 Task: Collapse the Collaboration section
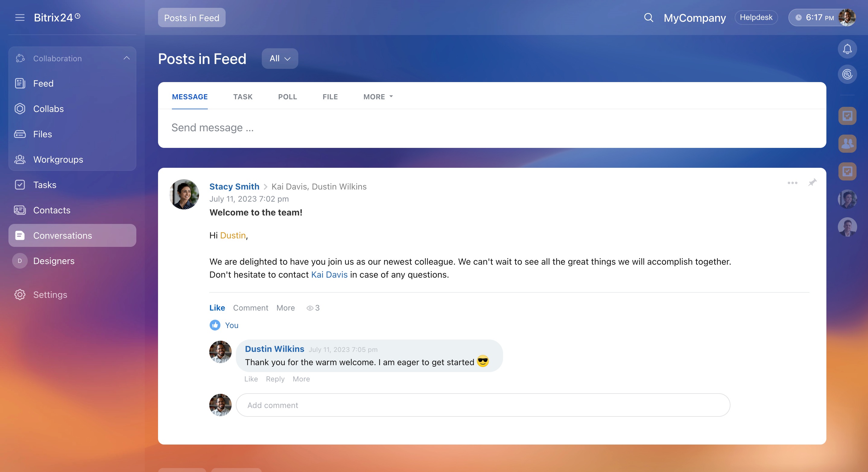tap(126, 58)
